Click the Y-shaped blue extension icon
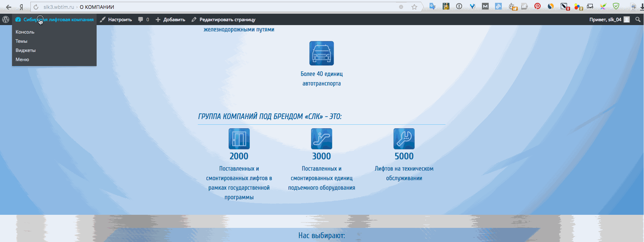Viewport: 644px width, 242px height. (472, 6)
